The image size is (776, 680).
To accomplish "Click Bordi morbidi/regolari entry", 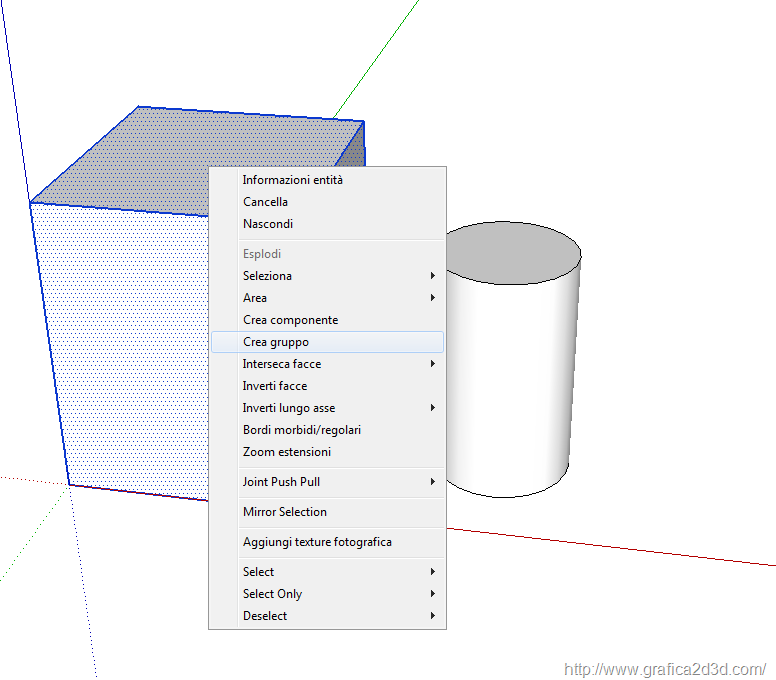I will click(x=301, y=430).
